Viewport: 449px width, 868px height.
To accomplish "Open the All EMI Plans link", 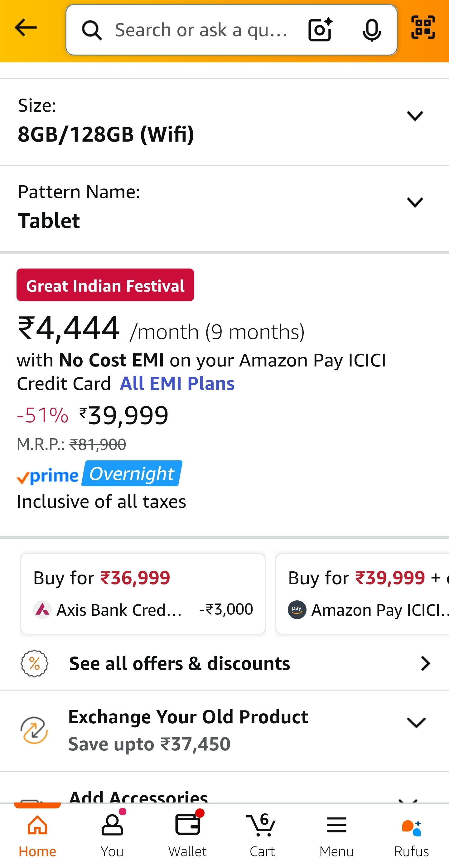I will (177, 383).
